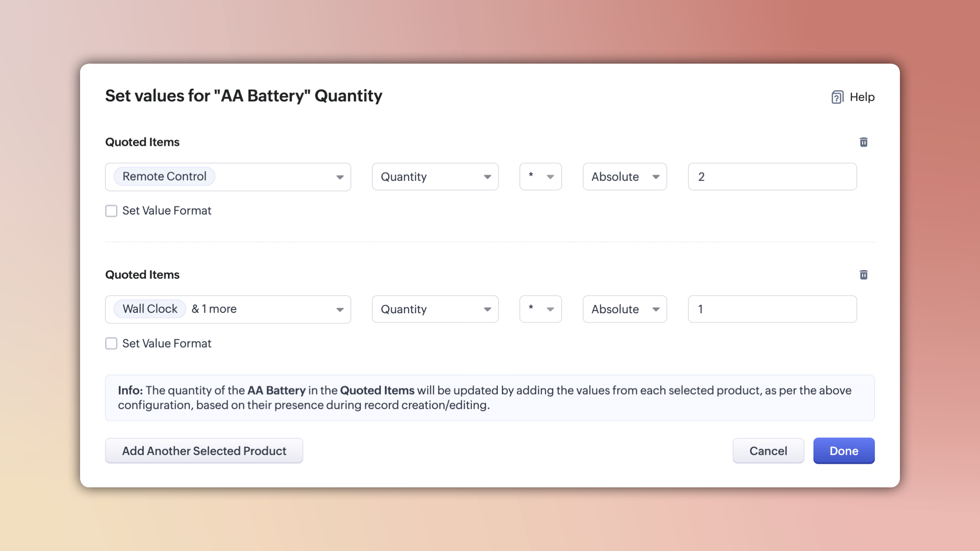Open the second row's Absolute dropdown
The height and width of the screenshot is (551, 980).
pyautogui.click(x=624, y=309)
